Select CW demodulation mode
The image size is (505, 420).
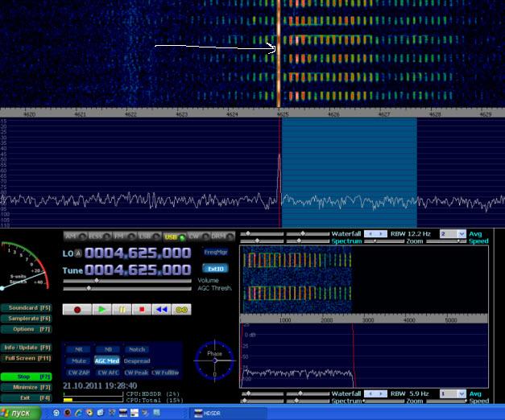[198, 237]
